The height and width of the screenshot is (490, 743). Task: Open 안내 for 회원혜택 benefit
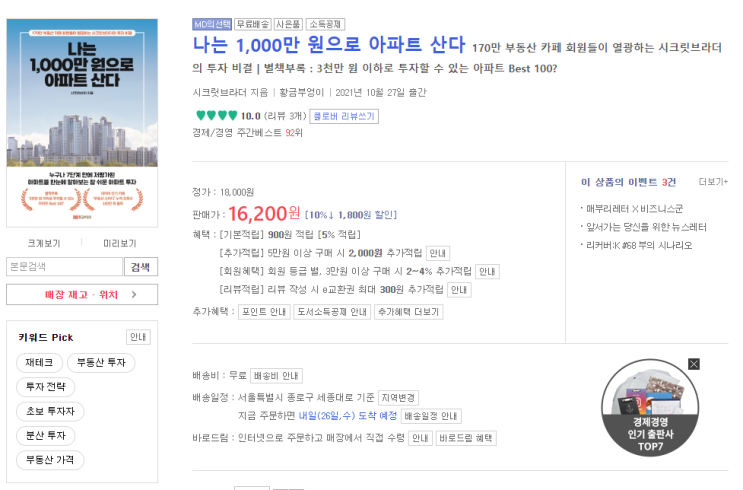point(487,272)
